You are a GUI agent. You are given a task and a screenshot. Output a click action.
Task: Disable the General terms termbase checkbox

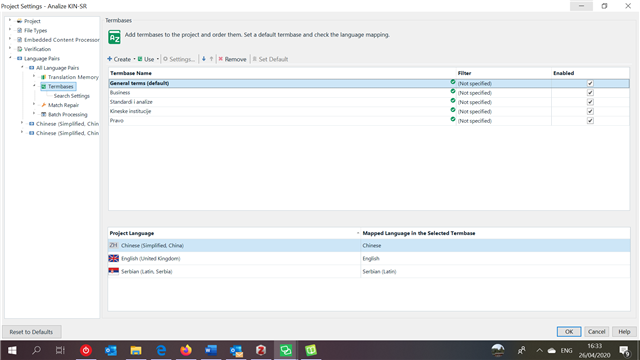590,83
